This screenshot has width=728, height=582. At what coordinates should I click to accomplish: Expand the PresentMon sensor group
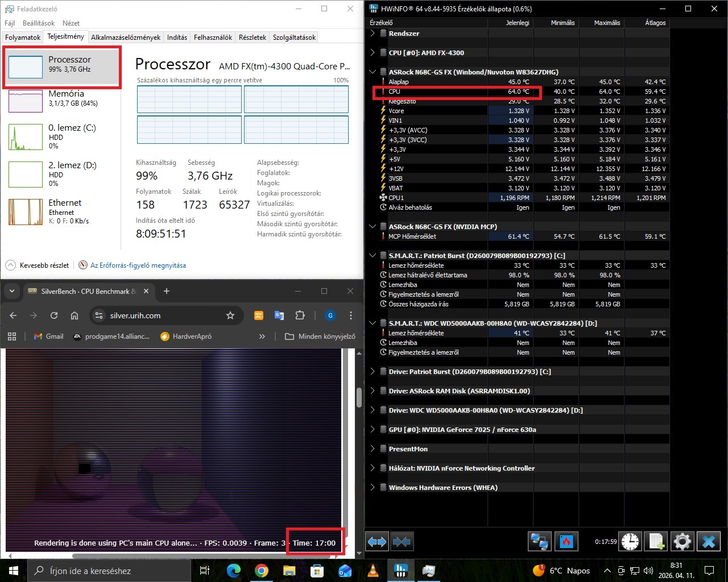[x=373, y=448]
